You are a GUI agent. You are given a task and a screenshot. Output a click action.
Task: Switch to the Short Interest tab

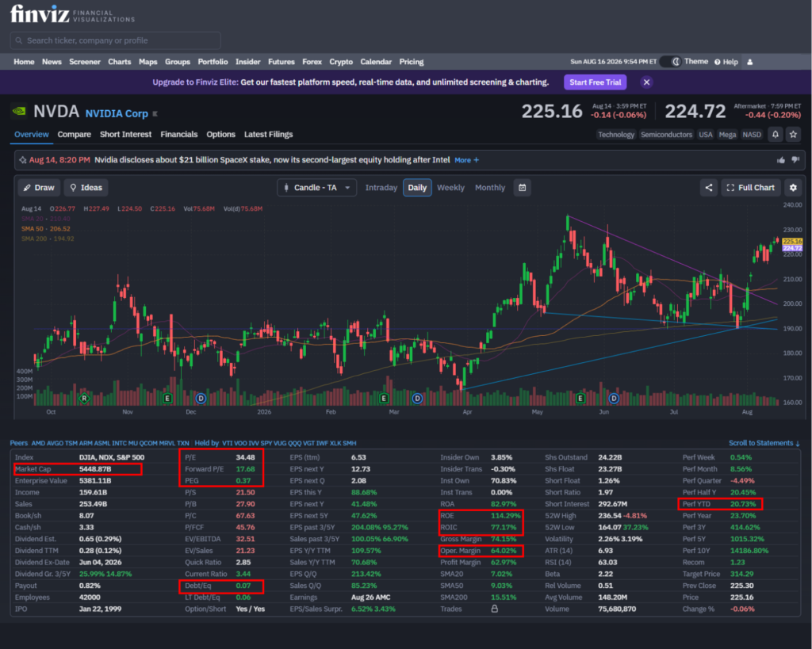click(x=125, y=134)
